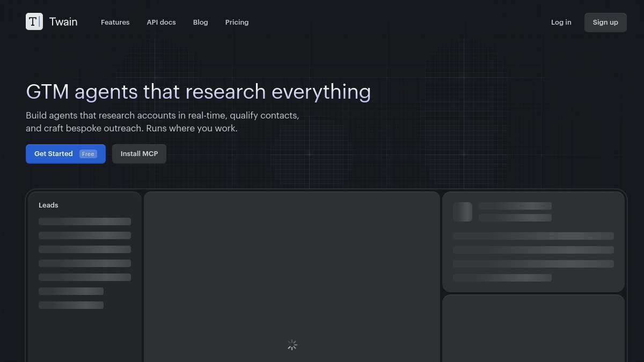Click the Get Started Free button
The image size is (644, 362).
pyautogui.click(x=65, y=154)
